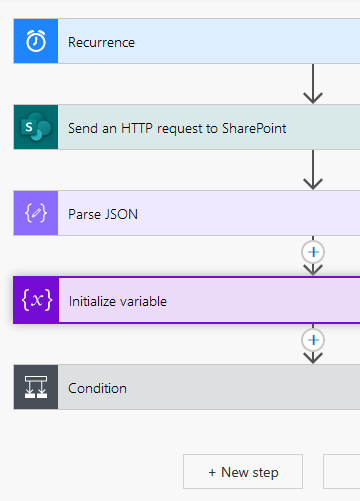Open the selected Initialize variable card
Screen dimensions: 360x501
[x=209, y=300]
